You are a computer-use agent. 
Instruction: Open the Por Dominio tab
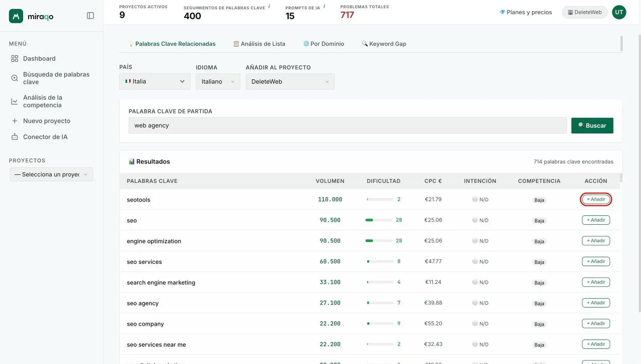[324, 44]
